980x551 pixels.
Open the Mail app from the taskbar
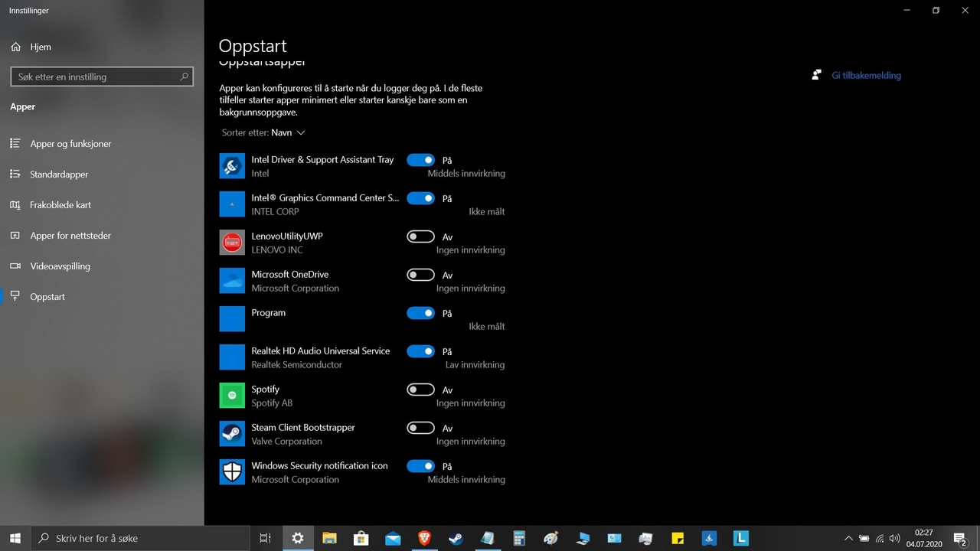pos(393,538)
